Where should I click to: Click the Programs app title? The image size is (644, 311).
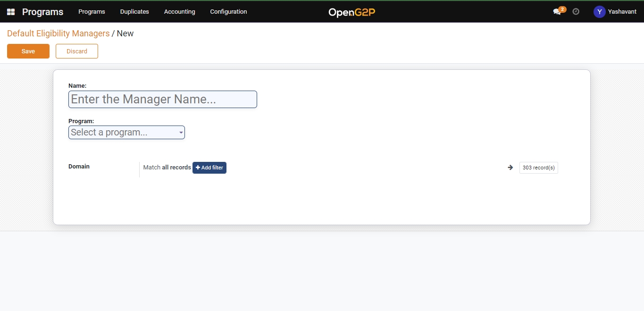[x=42, y=12]
